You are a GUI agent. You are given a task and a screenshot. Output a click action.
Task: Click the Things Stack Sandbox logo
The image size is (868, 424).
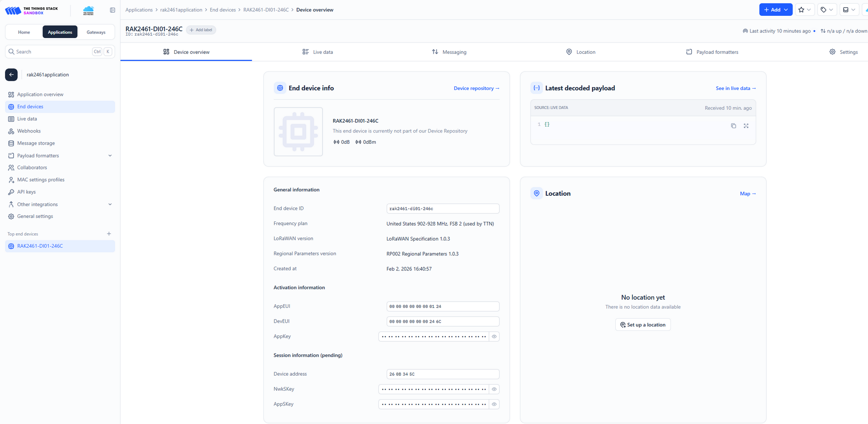tap(32, 9)
